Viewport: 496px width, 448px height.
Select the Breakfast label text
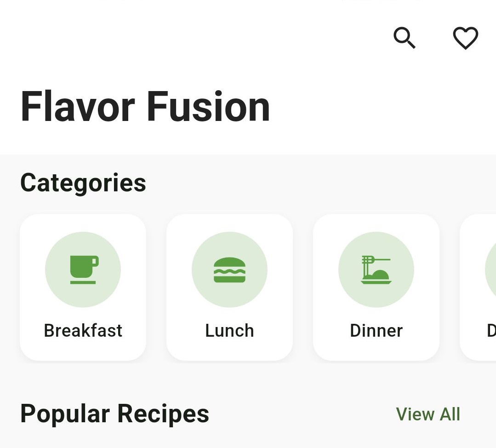pos(83,331)
